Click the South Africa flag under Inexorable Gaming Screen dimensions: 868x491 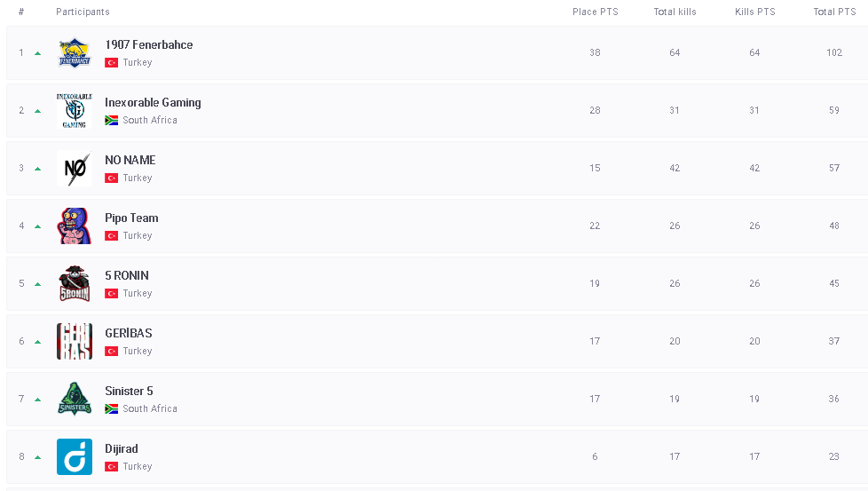pyautogui.click(x=112, y=121)
